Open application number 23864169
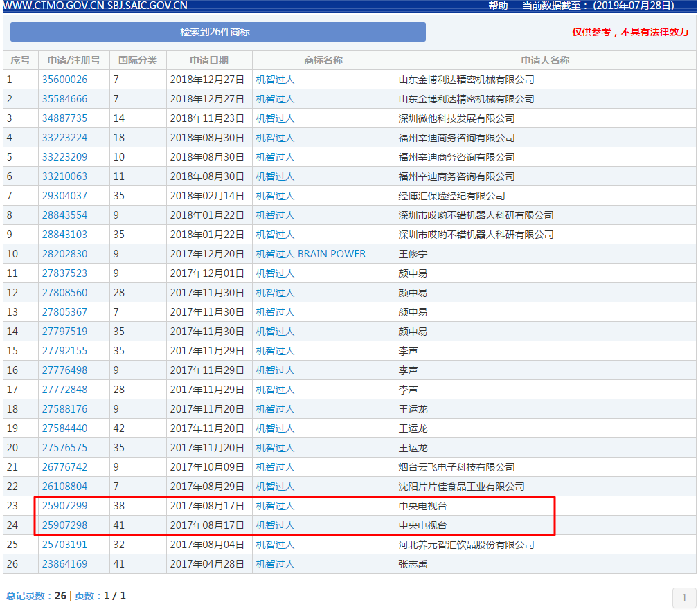Screen dimensions: 698x616 coord(64,564)
